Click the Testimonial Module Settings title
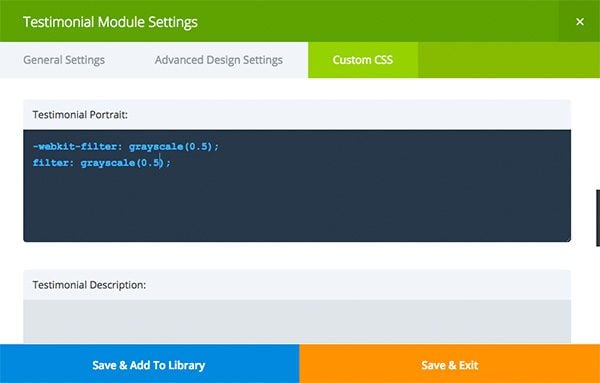 tap(110, 21)
